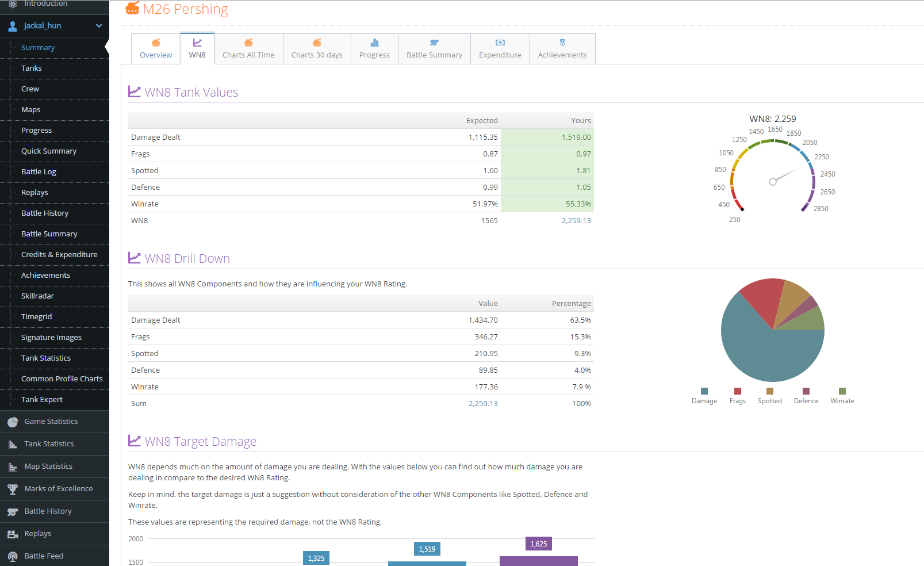Click the Jackal_hun user profile icon
This screenshot has width=924, height=566.
13,26
